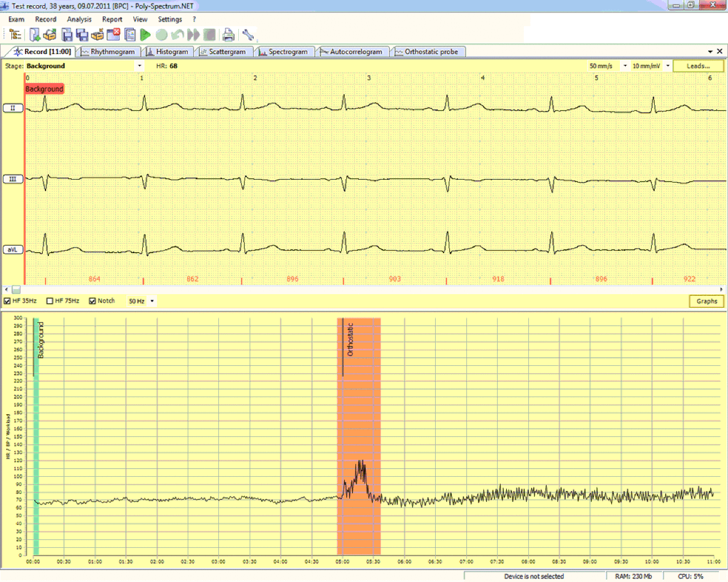The image size is (728, 582).
Task: Click the report document toolbar icon
Action: click(x=130, y=35)
